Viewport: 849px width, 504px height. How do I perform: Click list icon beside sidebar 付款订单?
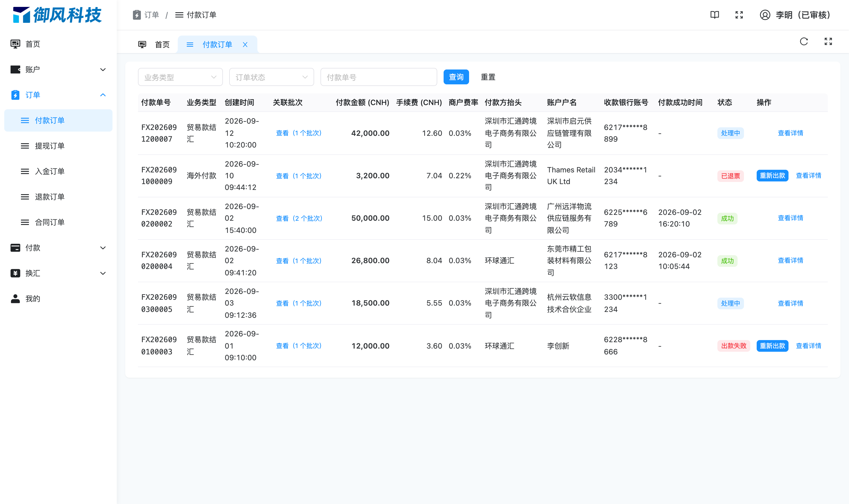(x=25, y=120)
